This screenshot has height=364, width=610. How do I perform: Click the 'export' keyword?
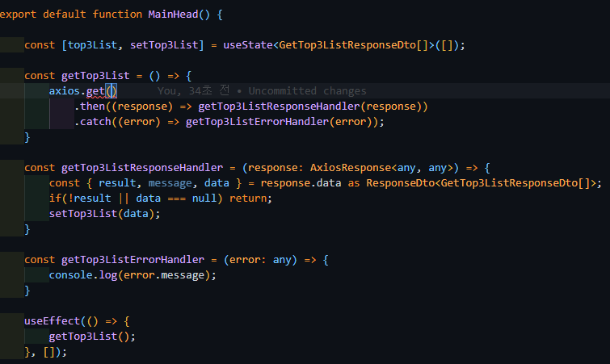[x=18, y=15]
